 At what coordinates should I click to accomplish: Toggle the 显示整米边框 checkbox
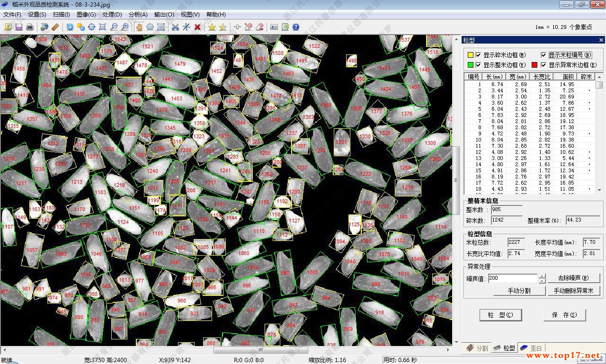click(478, 65)
